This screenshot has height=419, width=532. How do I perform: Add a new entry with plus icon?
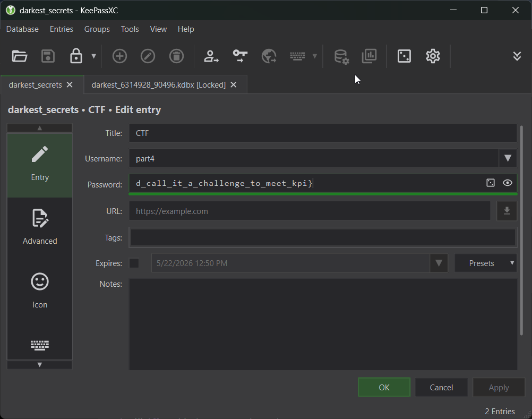click(119, 56)
